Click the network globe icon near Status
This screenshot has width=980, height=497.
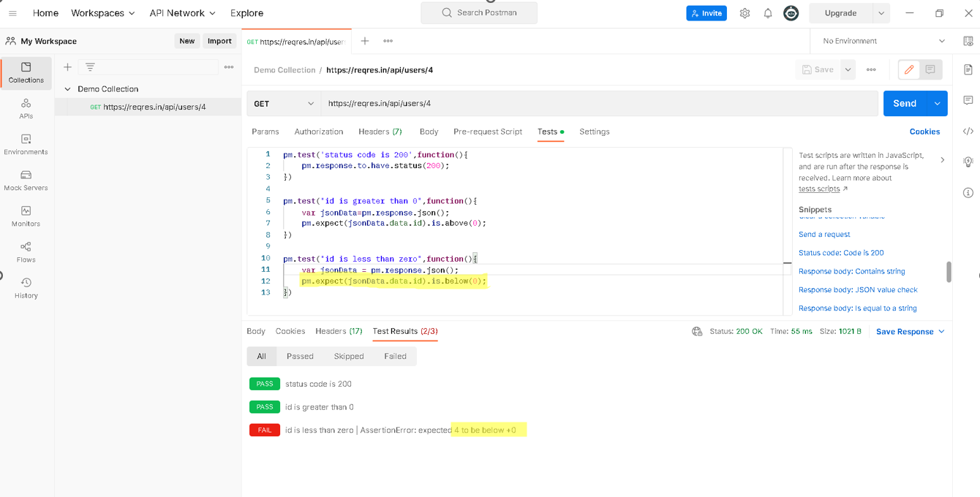[x=697, y=331]
